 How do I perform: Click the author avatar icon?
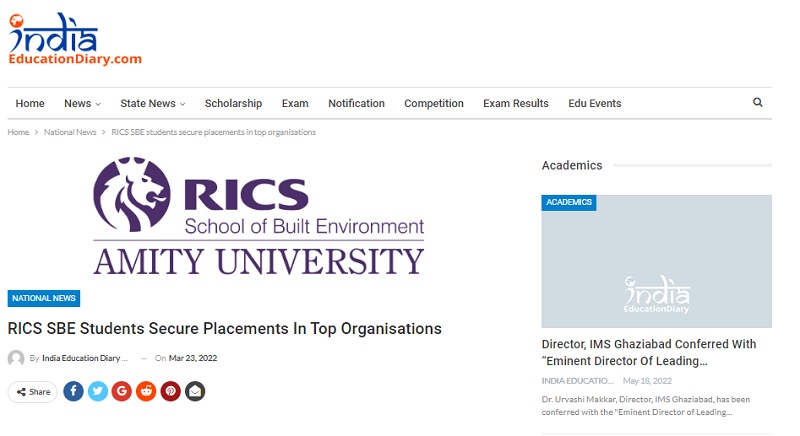[16, 358]
